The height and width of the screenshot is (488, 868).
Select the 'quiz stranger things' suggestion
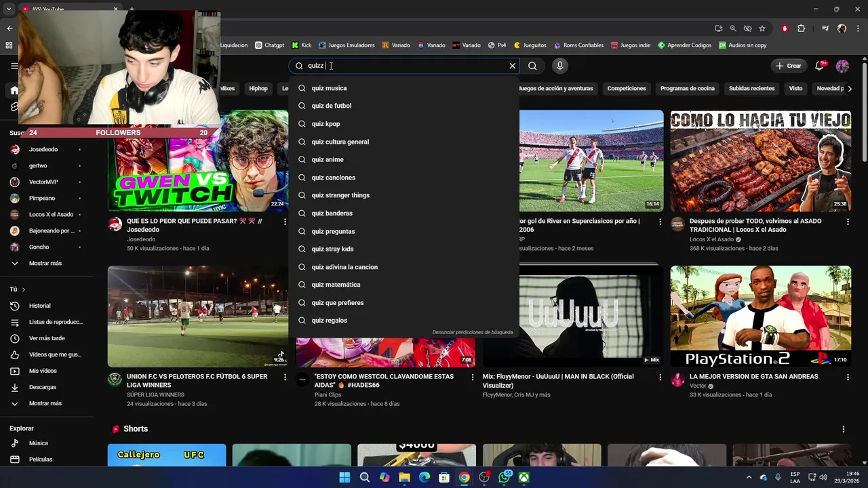coord(403,195)
